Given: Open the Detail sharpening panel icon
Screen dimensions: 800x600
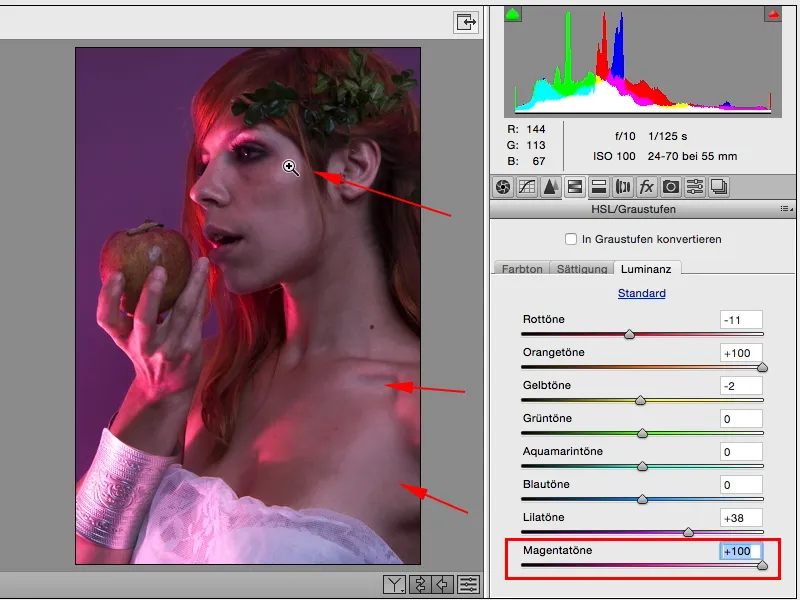Looking at the screenshot, I should click(550, 187).
